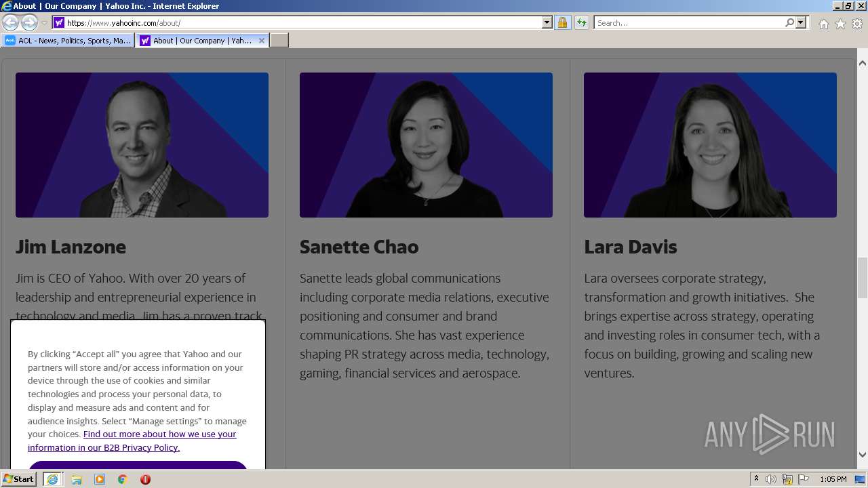Click the Internet Explorer title bar icon
The image size is (868, 488).
pyautogui.click(x=7, y=6)
